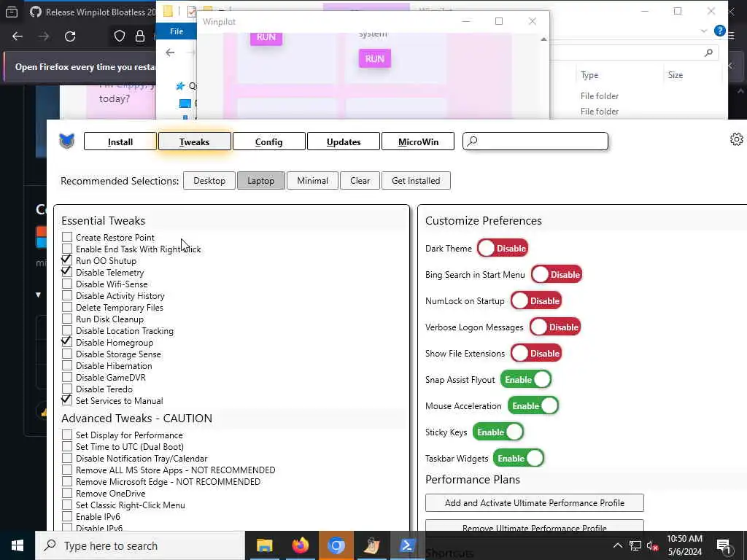Click the RUN button under System in Winpilot

[x=375, y=58]
